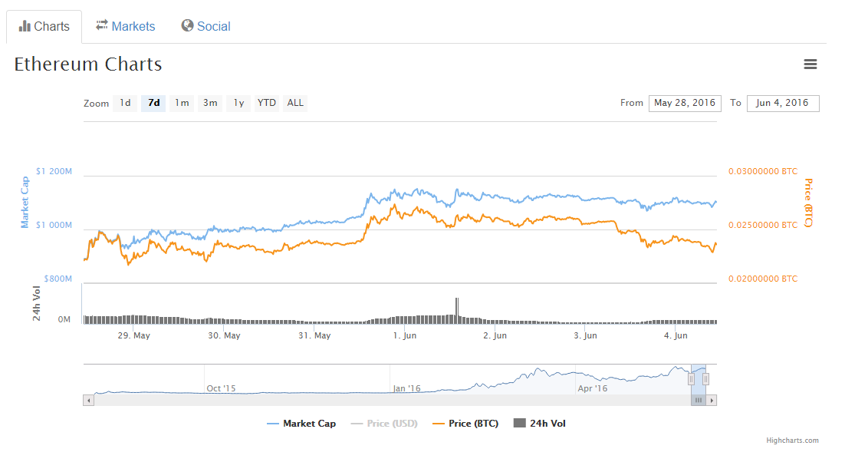
Task: Click the From date field
Action: click(x=684, y=103)
